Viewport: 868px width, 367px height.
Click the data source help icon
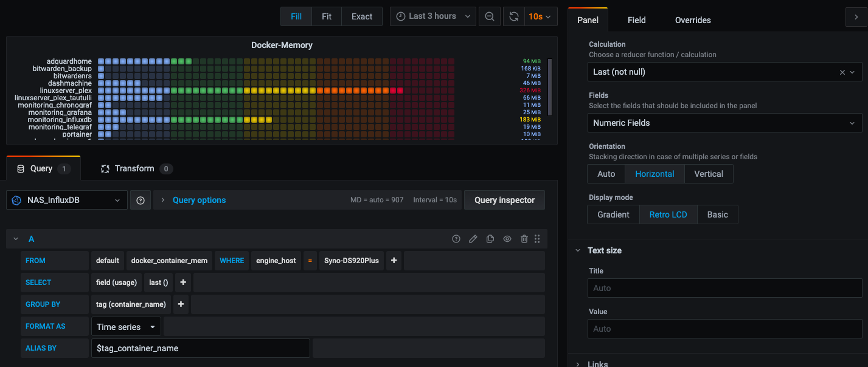[x=141, y=200]
